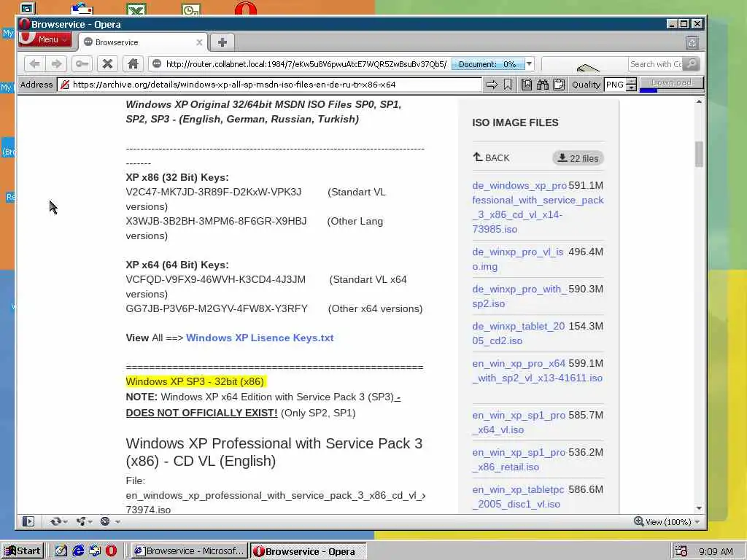Close the Browservice tab
This screenshot has height=560, width=747.
pos(199,42)
